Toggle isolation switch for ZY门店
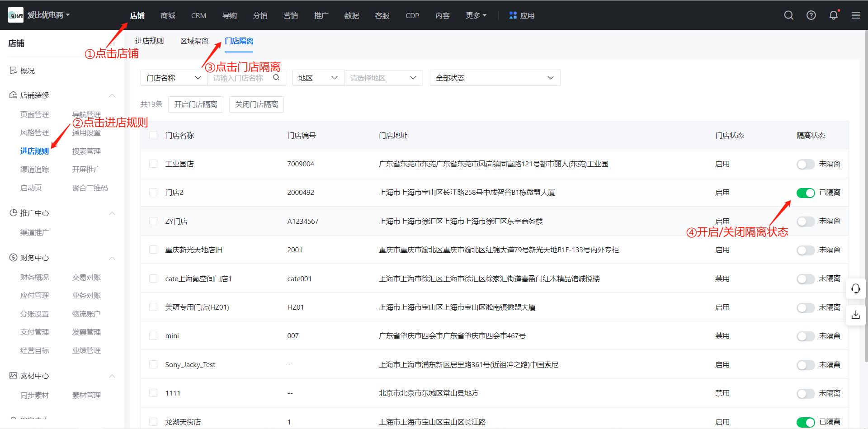 pos(806,222)
